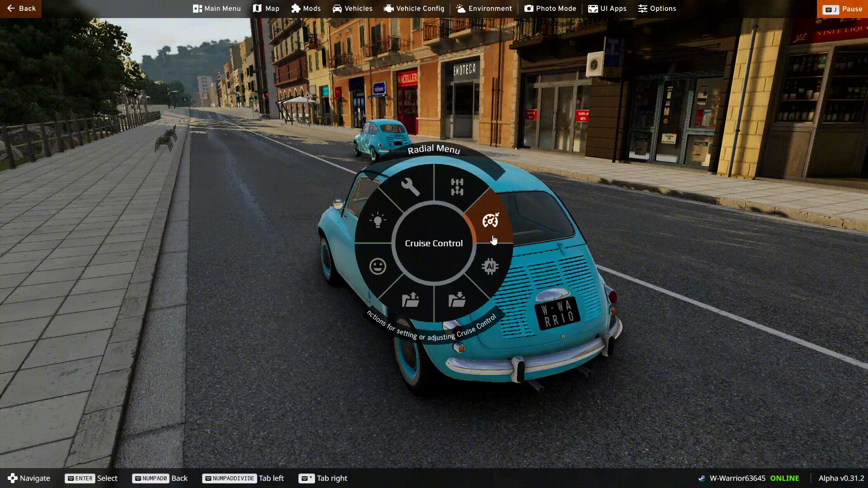The width and height of the screenshot is (868, 488).
Task: Click the ONLINE status indicator
Action: coord(784,478)
